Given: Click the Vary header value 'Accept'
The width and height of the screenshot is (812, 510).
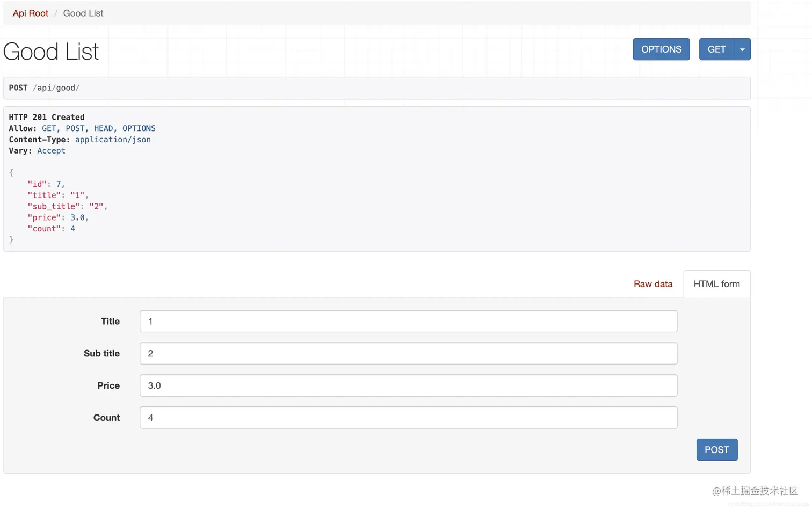Looking at the screenshot, I should [x=52, y=151].
